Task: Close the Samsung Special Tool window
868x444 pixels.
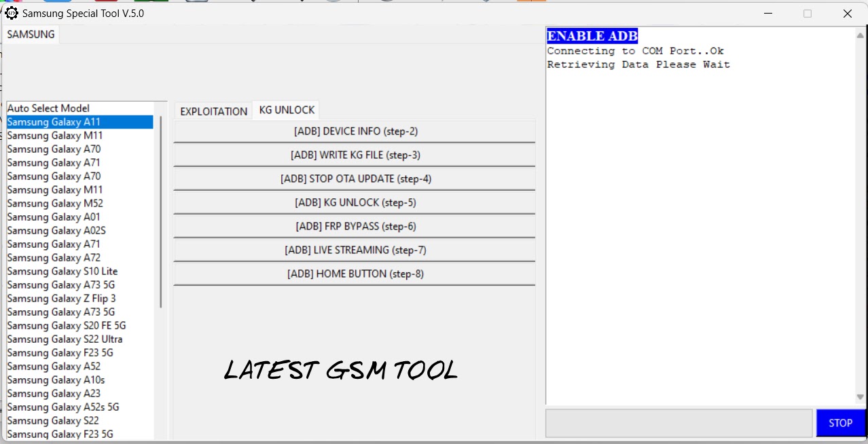Action: point(848,13)
